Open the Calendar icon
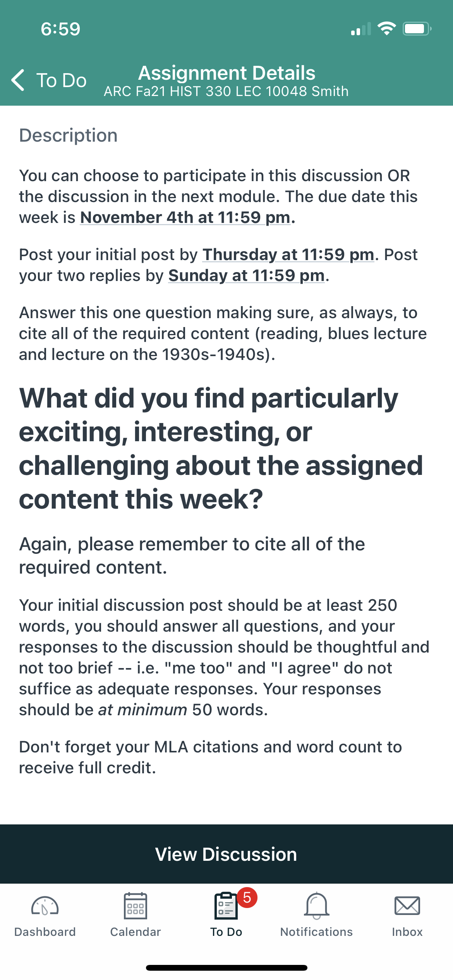This screenshot has height=980, width=453. [x=136, y=906]
